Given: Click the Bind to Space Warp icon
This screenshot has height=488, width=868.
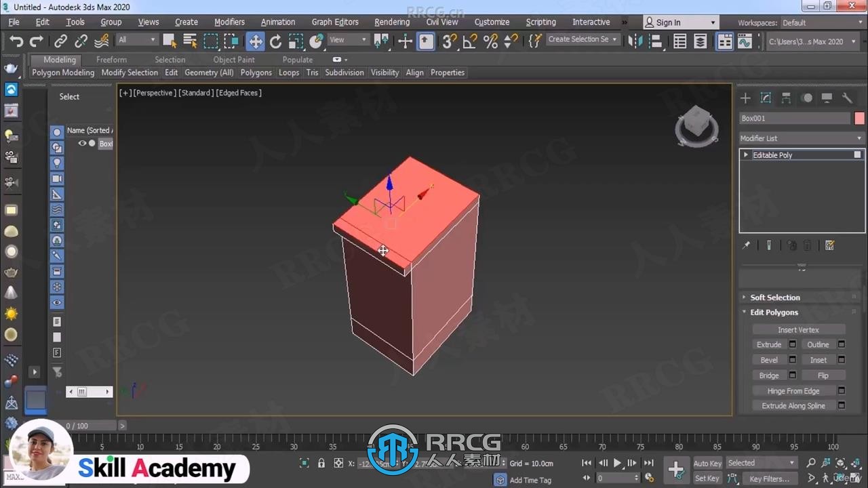Looking at the screenshot, I should point(102,41).
